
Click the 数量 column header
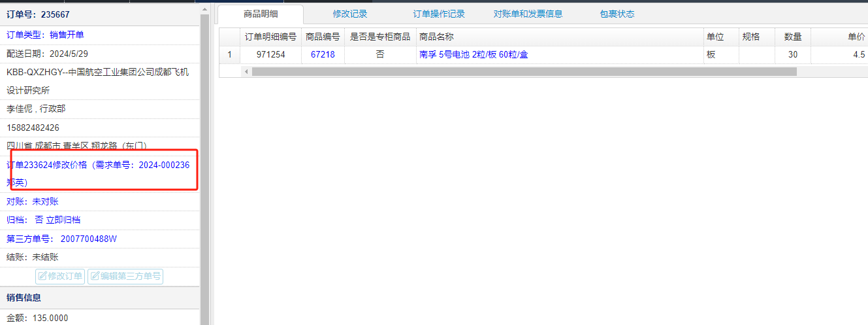click(x=793, y=37)
